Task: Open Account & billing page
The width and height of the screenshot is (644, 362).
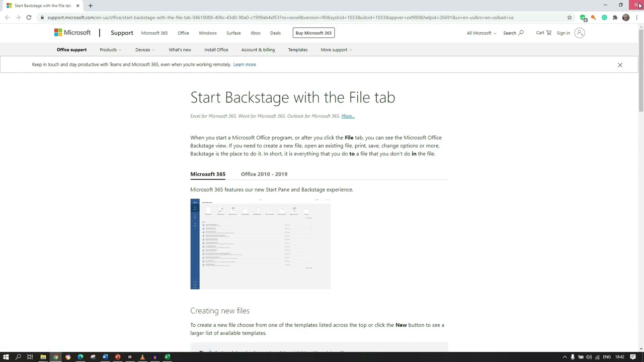Action: (258, 50)
